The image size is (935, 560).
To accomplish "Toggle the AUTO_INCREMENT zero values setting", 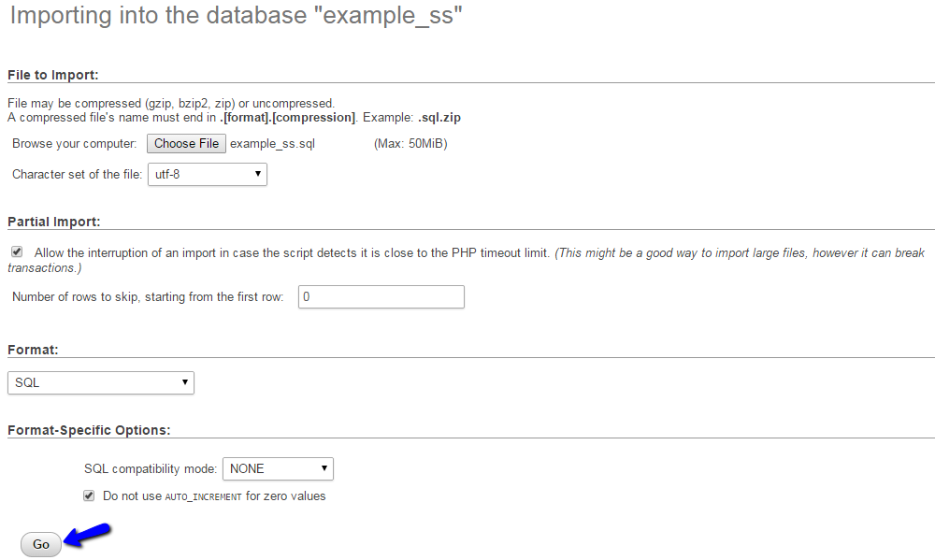I will coord(88,495).
